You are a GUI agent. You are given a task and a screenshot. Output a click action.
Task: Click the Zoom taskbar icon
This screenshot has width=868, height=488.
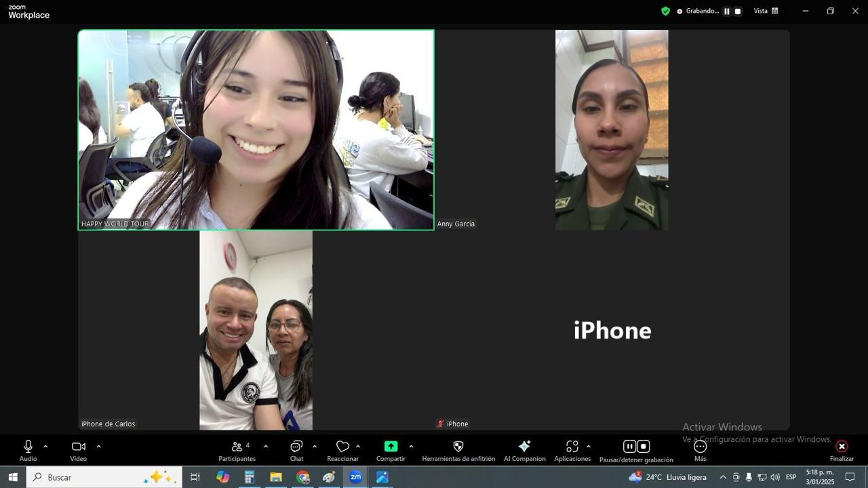(x=355, y=477)
